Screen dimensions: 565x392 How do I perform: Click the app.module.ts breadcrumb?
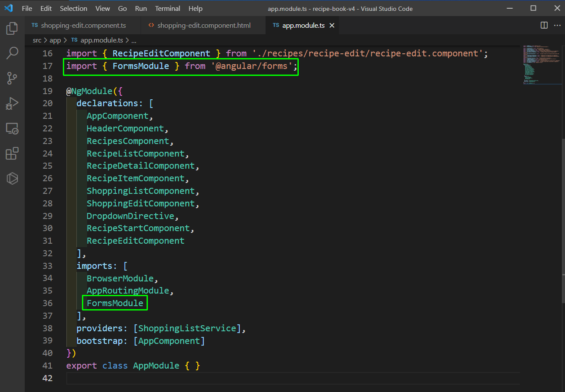click(97, 40)
